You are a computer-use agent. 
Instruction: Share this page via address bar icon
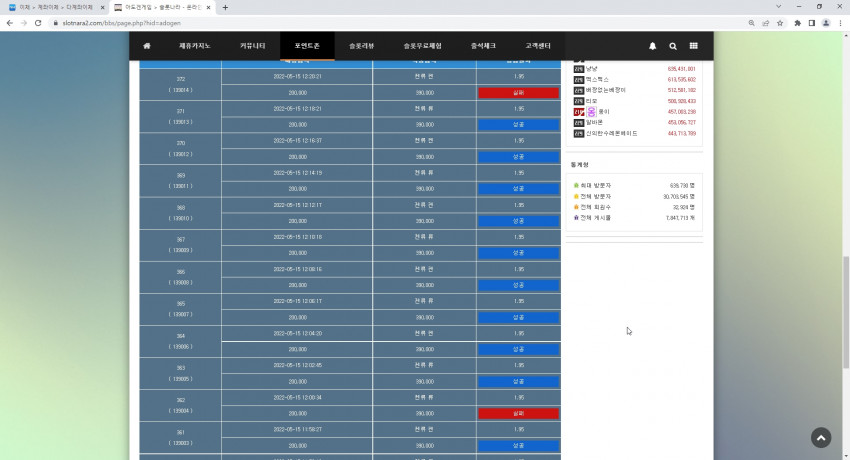[x=765, y=23]
